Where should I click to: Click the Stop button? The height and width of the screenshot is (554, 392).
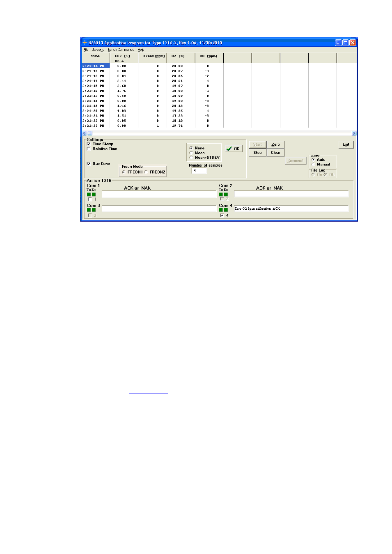tap(257, 153)
